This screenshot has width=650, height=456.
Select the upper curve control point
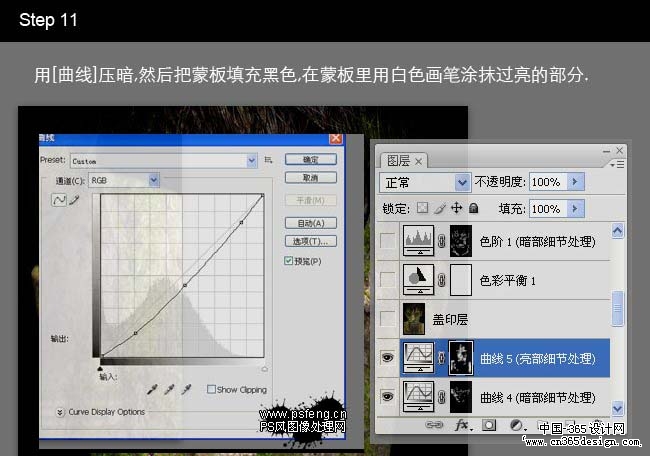tap(241, 223)
